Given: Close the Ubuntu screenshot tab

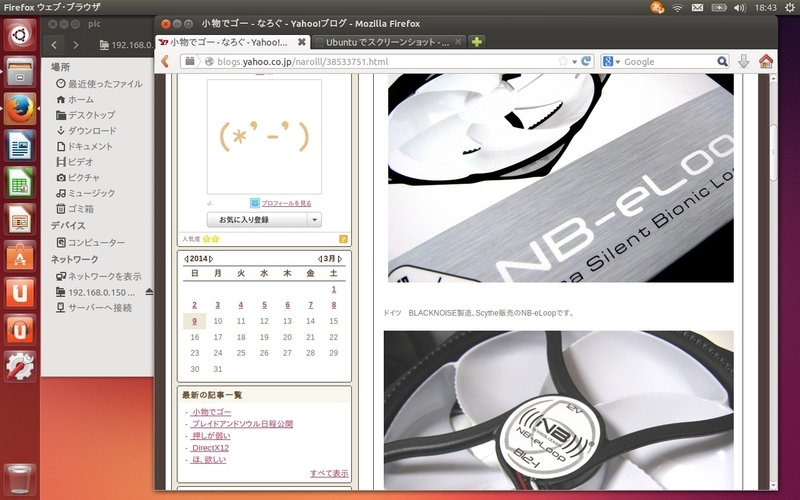Looking at the screenshot, I should [x=458, y=42].
